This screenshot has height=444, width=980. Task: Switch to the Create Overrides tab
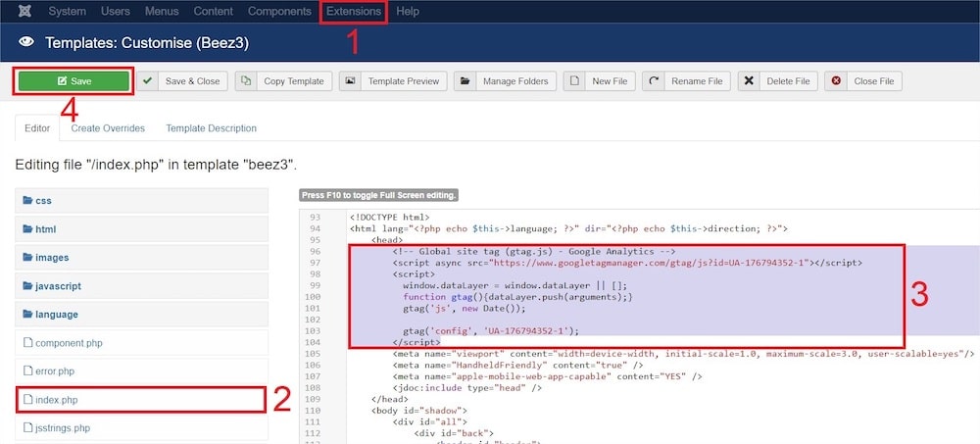point(108,128)
